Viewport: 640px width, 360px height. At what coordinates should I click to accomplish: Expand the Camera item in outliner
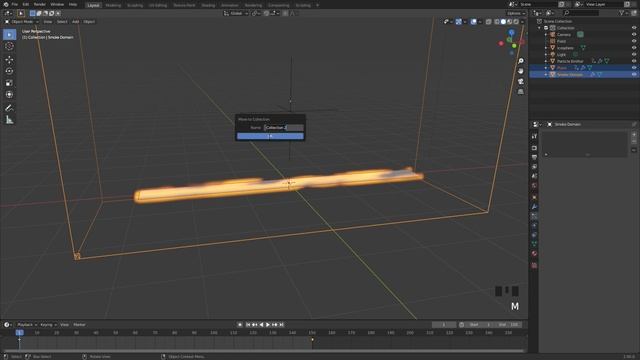(546, 35)
